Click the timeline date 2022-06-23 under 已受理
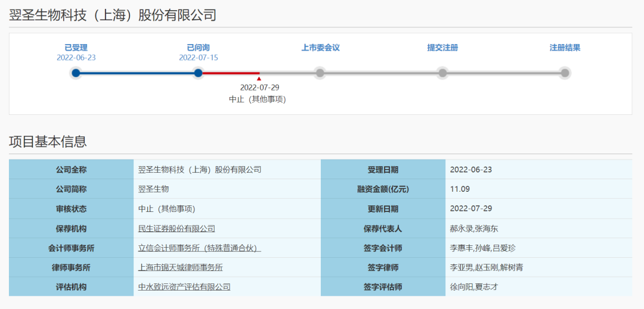This screenshot has width=644, height=309. tap(76, 57)
